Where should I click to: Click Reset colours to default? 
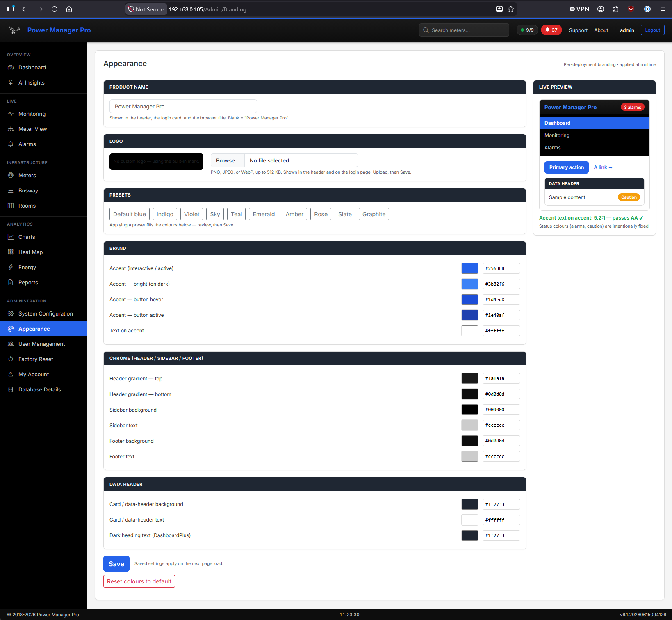tap(139, 581)
